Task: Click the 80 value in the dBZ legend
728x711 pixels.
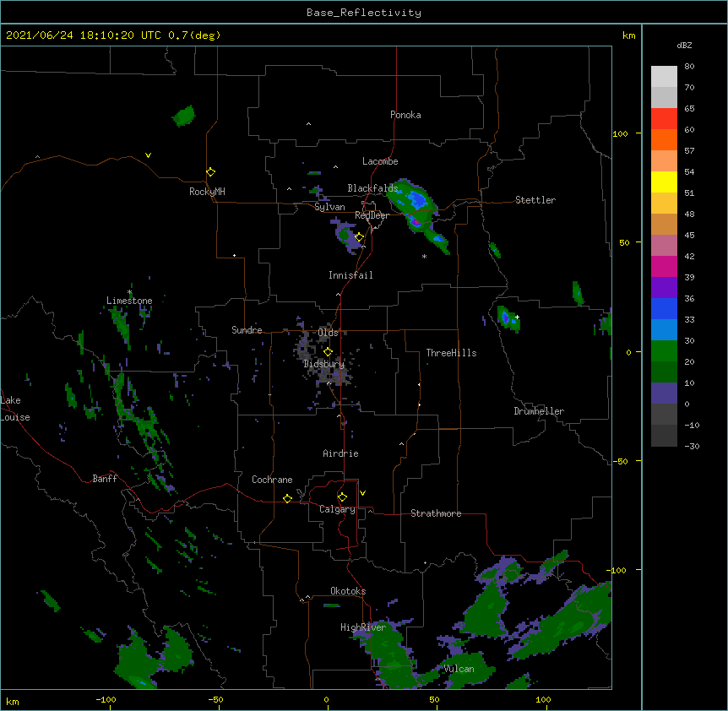Action: pos(689,67)
